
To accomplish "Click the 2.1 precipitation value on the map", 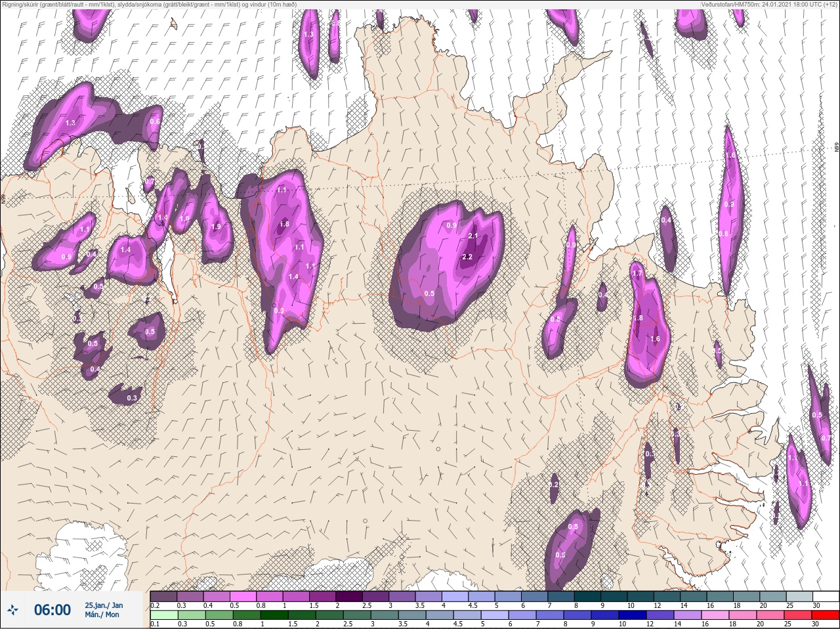I will tap(473, 236).
